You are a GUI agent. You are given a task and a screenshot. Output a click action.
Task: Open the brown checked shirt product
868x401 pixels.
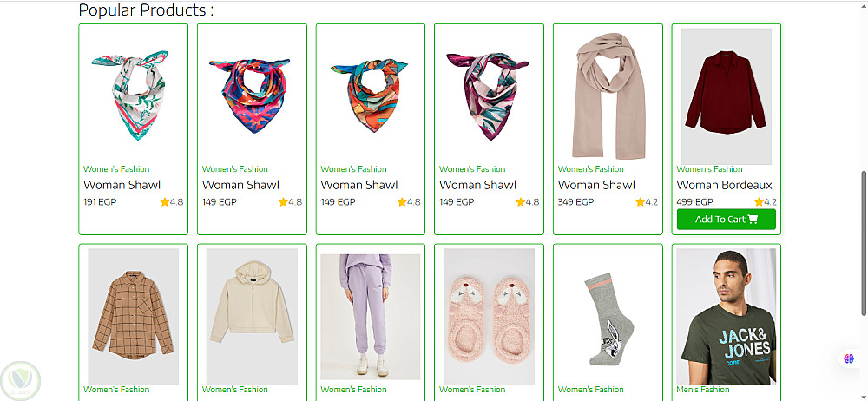[x=134, y=317]
